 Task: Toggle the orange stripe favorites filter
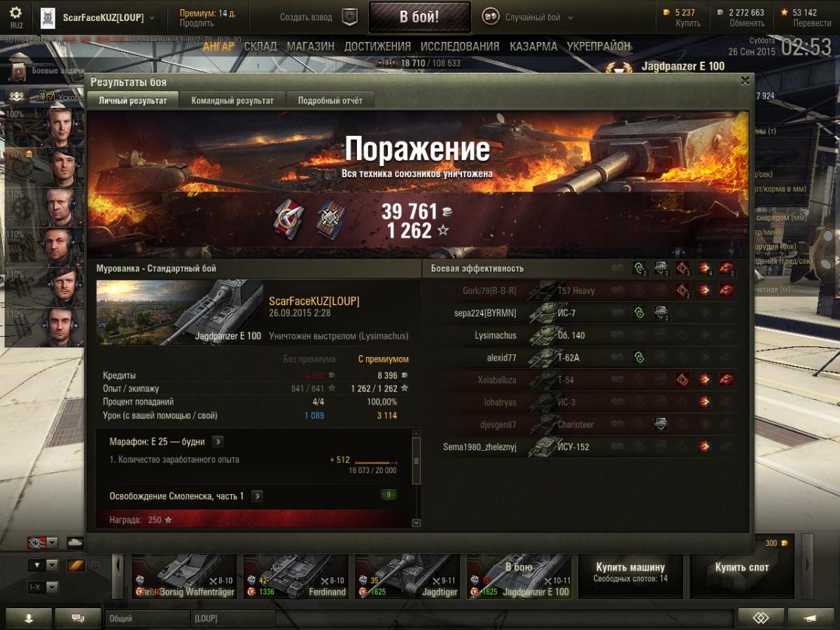tap(76, 565)
